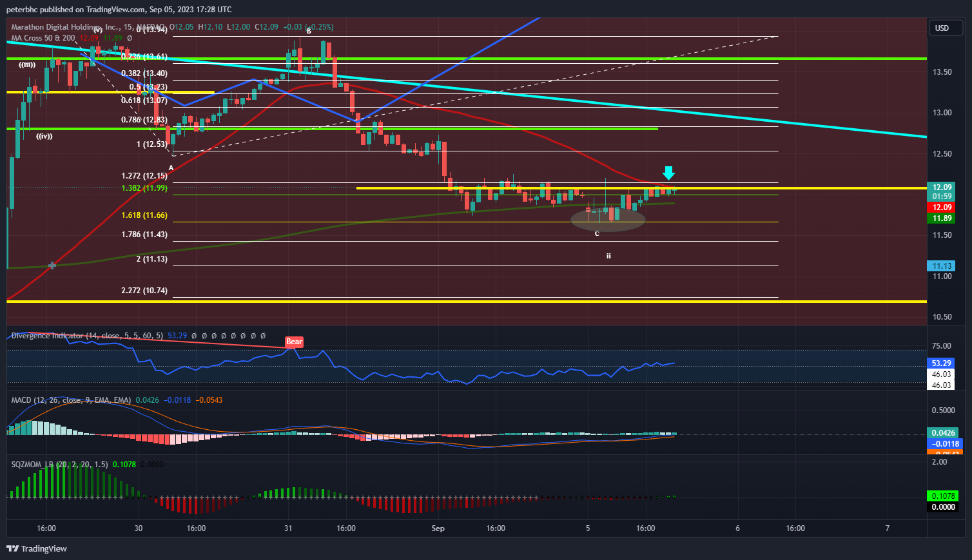Select the gray ellipse highlighting wave C
The height and width of the screenshot is (560, 972).
coord(608,219)
